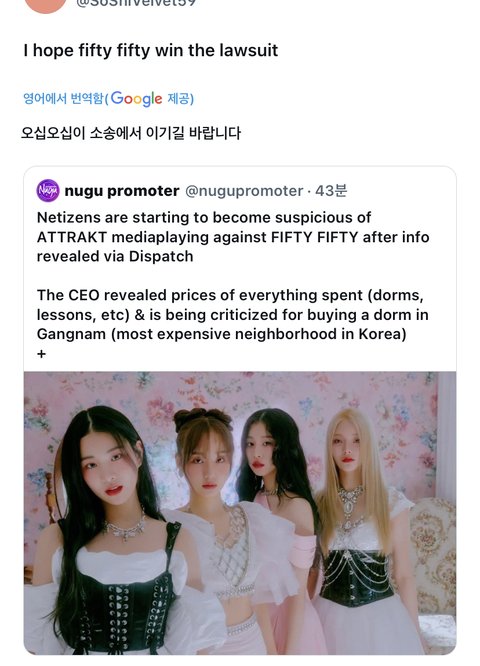
Task: Tap the Korean translated sentence 오십오십이
Action: pyautogui.click(x=131, y=133)
